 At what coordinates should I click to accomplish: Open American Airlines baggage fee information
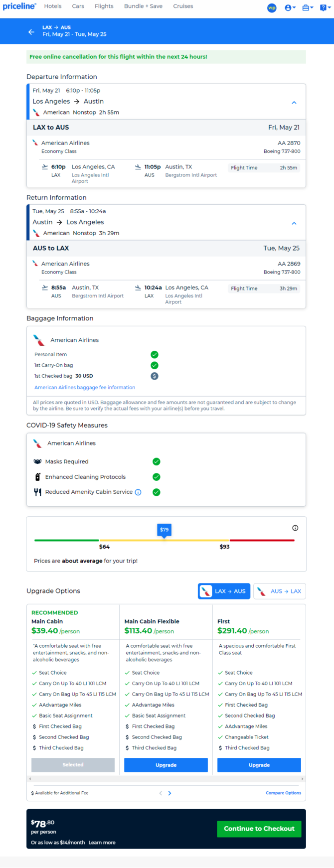85,387
